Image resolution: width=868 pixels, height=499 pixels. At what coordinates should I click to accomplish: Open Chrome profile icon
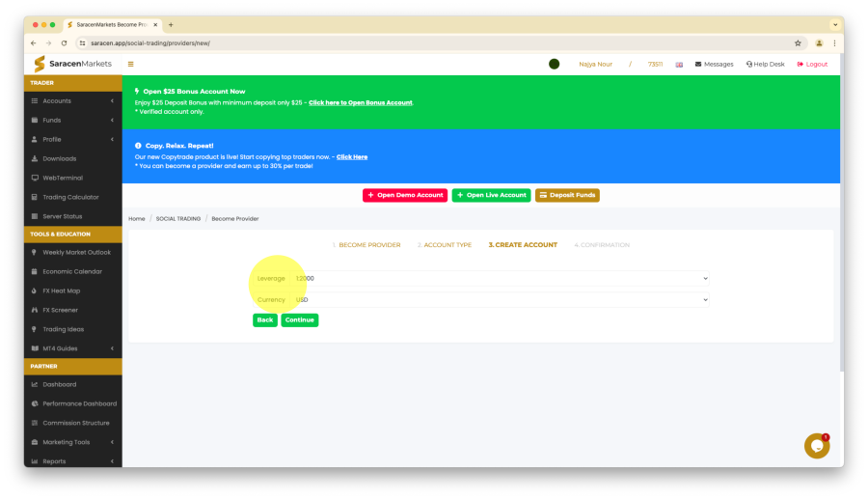pyautogui.click(x=819, y=43)
